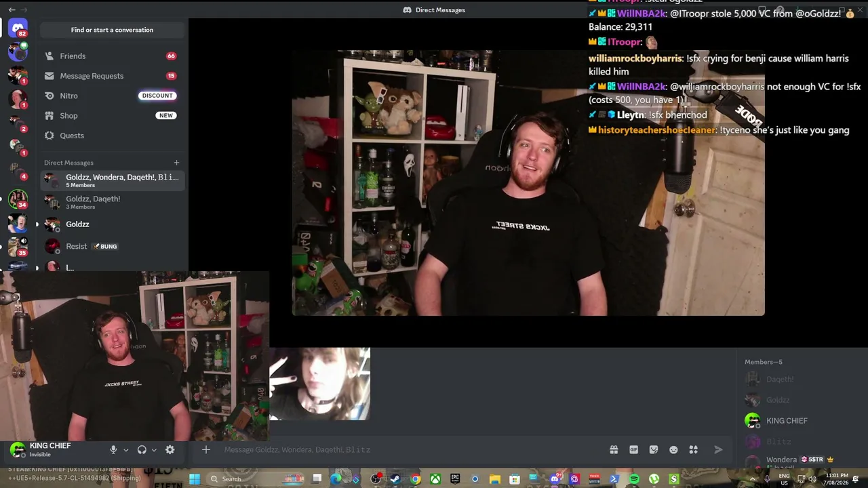Open the taskbar clock and date
Image resolution: width=868 pixels, height=488 pixels.
837,479
